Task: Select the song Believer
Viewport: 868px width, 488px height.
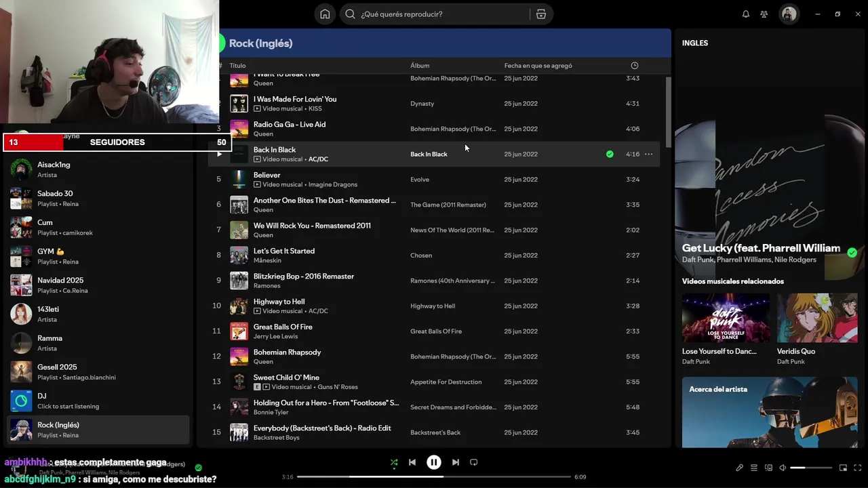Action: 267,175
